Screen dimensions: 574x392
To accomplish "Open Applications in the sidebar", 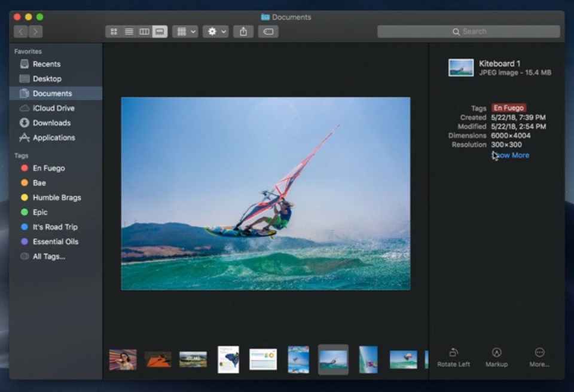I will 56,137.
